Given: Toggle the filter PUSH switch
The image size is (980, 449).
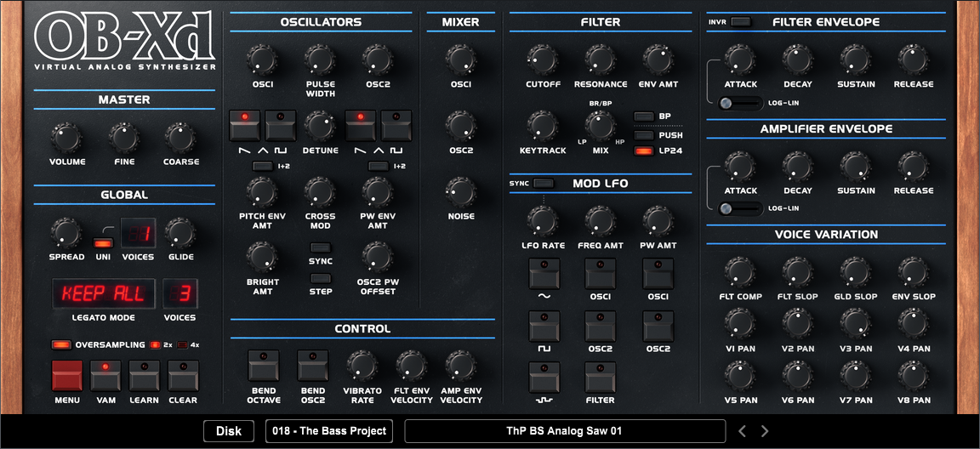Looking at the screenshot, I should 644,135.
